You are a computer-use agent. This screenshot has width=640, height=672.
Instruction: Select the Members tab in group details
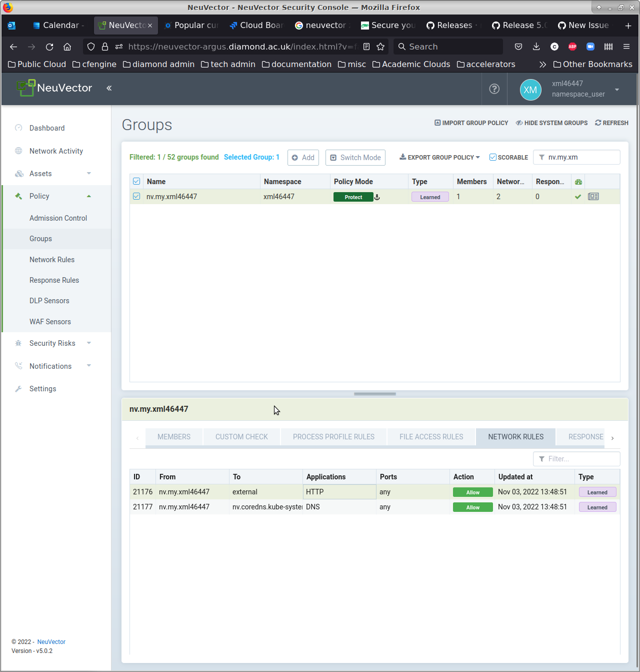tap(173, 437)
